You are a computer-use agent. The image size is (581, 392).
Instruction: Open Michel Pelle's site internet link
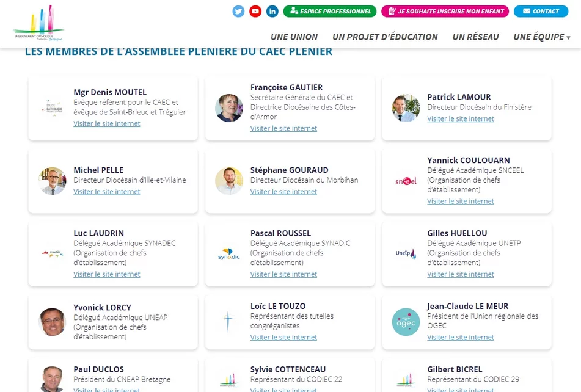pos(107,191)
